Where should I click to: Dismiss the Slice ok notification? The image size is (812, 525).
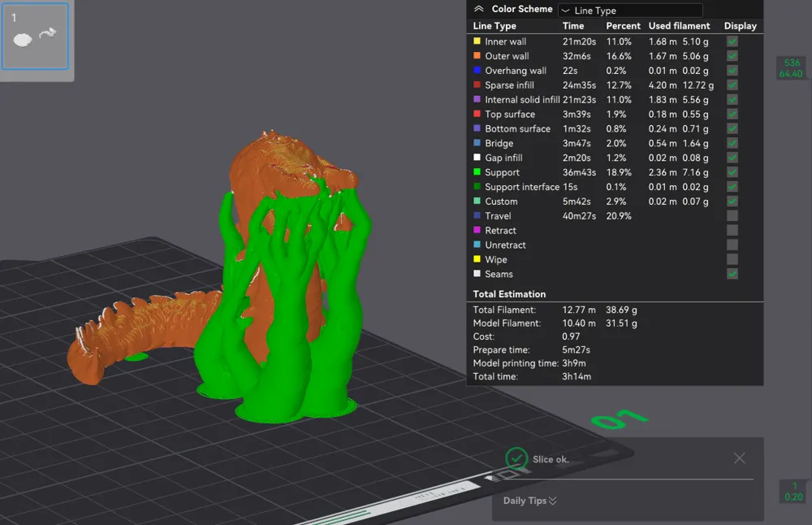(740, 458)
